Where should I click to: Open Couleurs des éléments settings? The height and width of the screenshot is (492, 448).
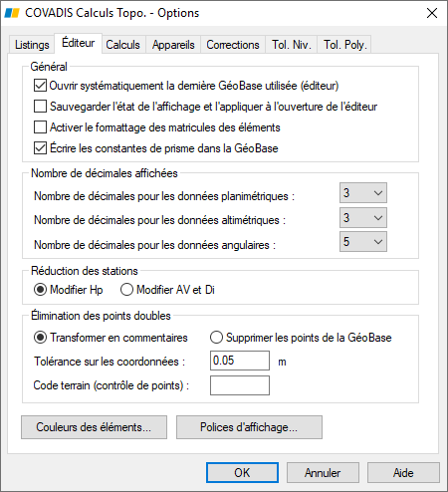94,427
